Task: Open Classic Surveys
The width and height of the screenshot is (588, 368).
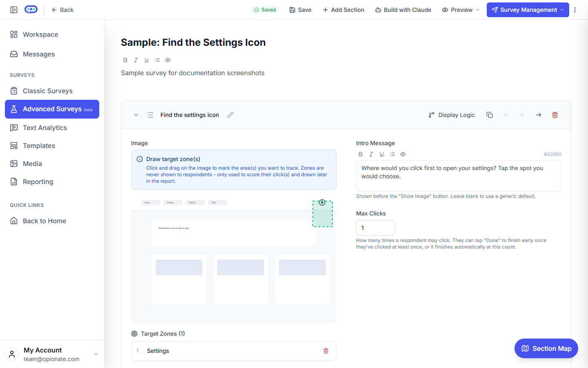Action: tap(52, 91)
